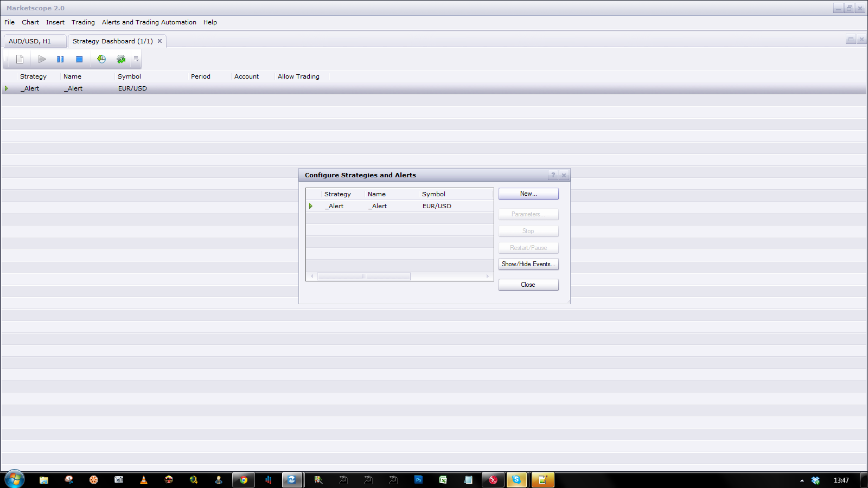Open the Help menu
868x488 pixels.
210,22
